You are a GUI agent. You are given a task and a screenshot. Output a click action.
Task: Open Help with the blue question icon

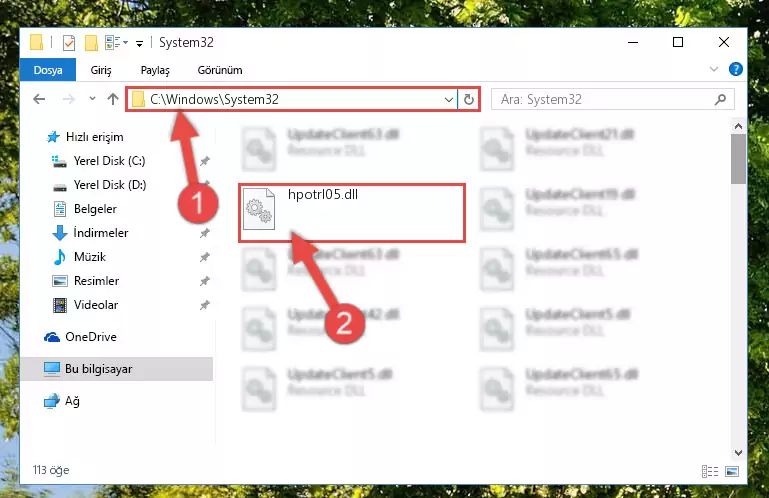tap(735, 69)
